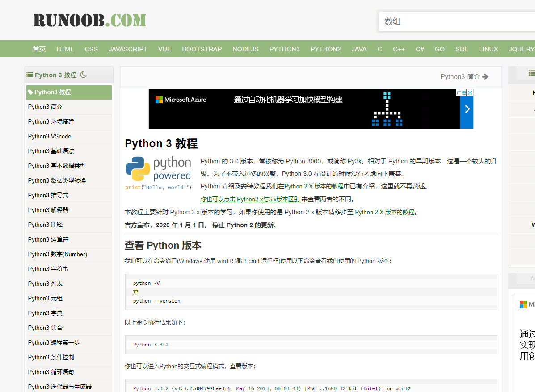
Task: Open NODEJS in the navigation bar
Action: click(246, 49)
